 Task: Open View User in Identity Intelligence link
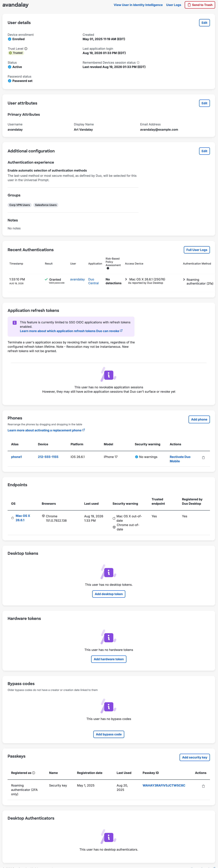pyautogui.click(x=138, y=5)
